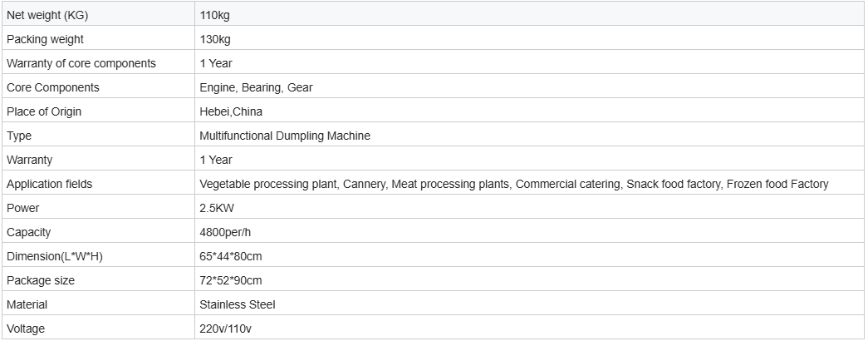
Task: Click the Application fields label
Action: pos(49,184)
